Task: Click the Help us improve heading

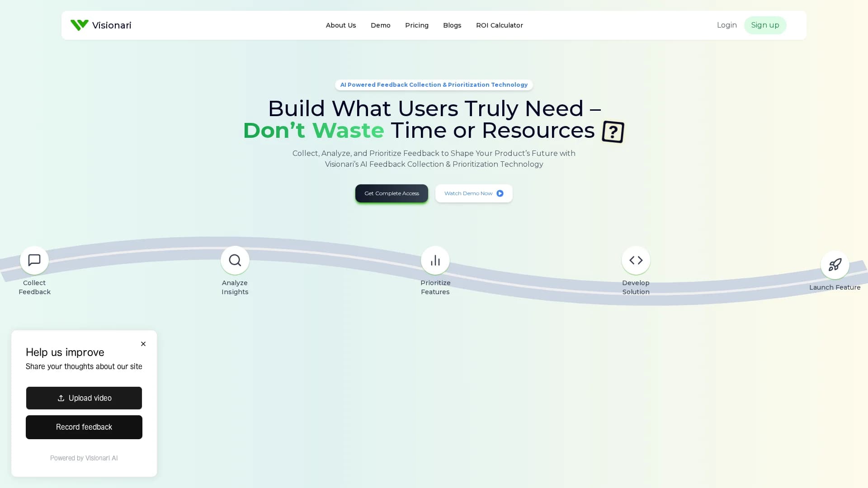Action: pos(65,352)
